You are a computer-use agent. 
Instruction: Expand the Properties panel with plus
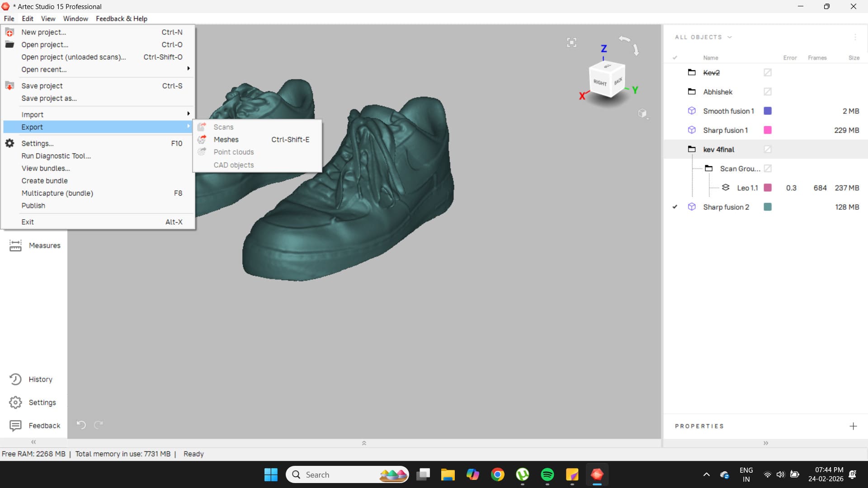(853, 426)
